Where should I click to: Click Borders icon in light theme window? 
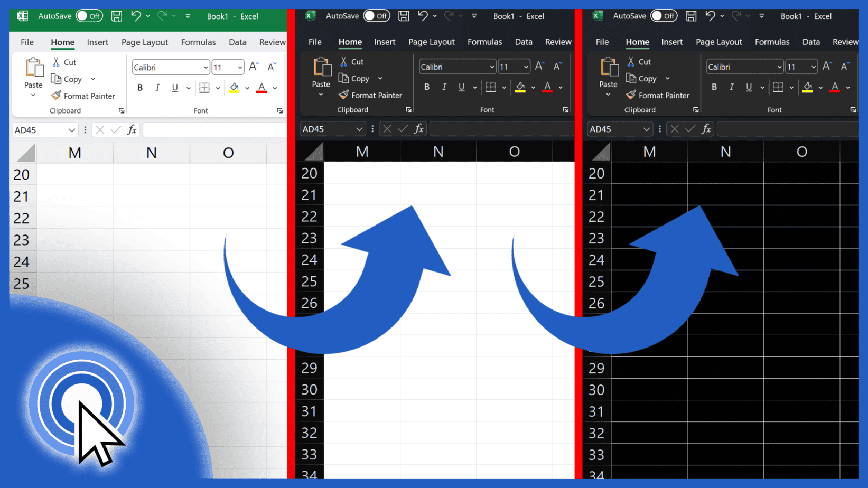click(204, 88)
